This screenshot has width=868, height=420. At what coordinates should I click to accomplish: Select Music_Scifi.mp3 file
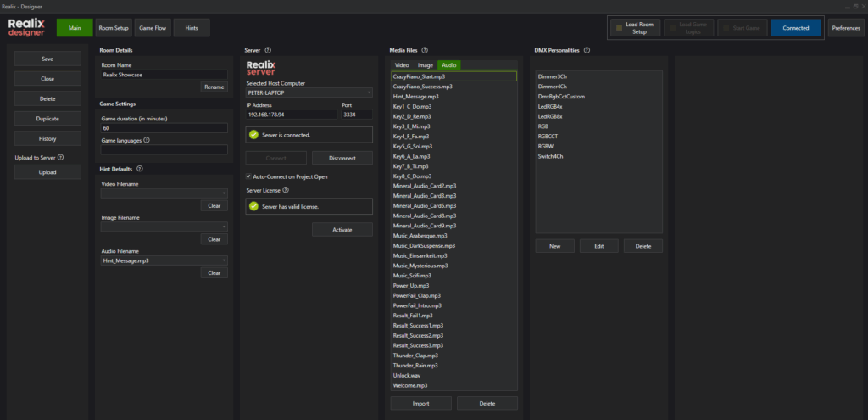point(454,276)
